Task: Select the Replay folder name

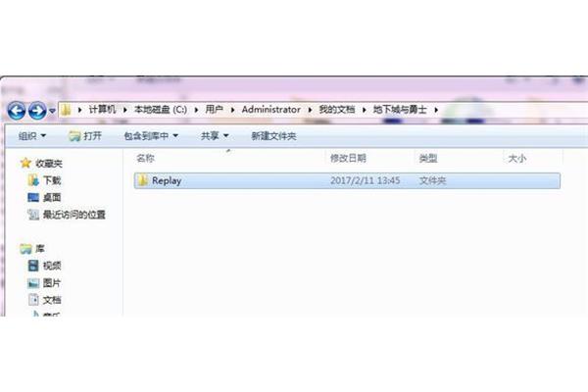Action: point(167,180)
